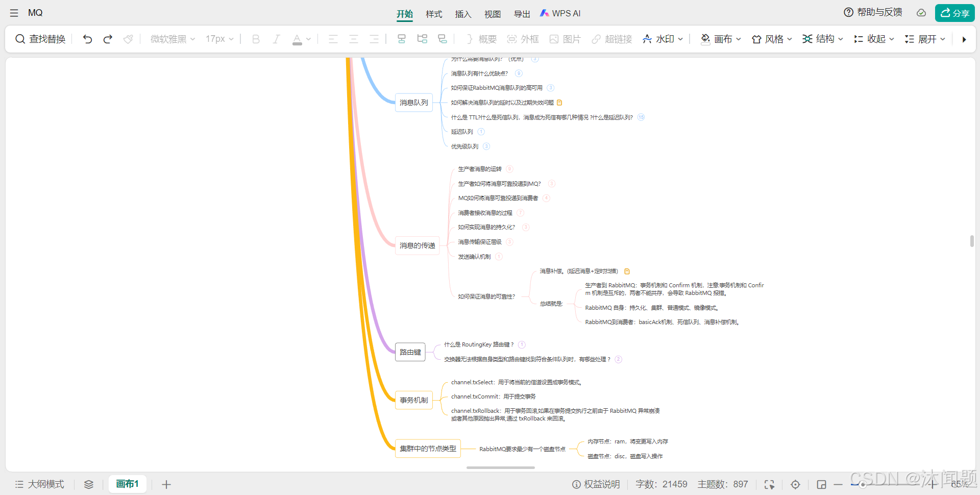
Task: Click the vertical scrollbar thumb
Action: tap(972, 241)
